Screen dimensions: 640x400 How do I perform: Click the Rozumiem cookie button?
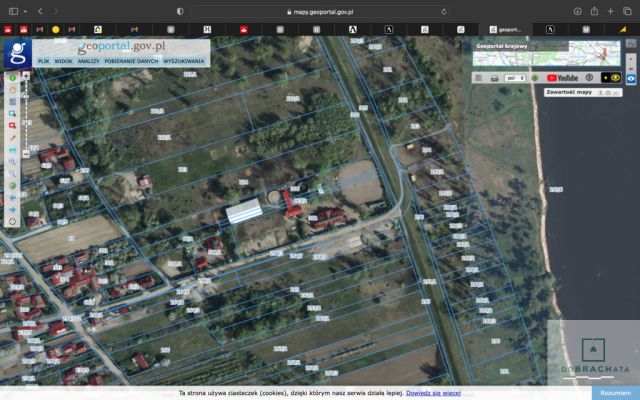point(616,393)
